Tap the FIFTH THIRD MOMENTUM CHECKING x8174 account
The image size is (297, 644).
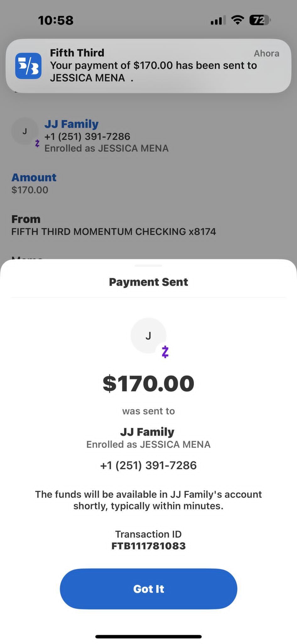113,231
